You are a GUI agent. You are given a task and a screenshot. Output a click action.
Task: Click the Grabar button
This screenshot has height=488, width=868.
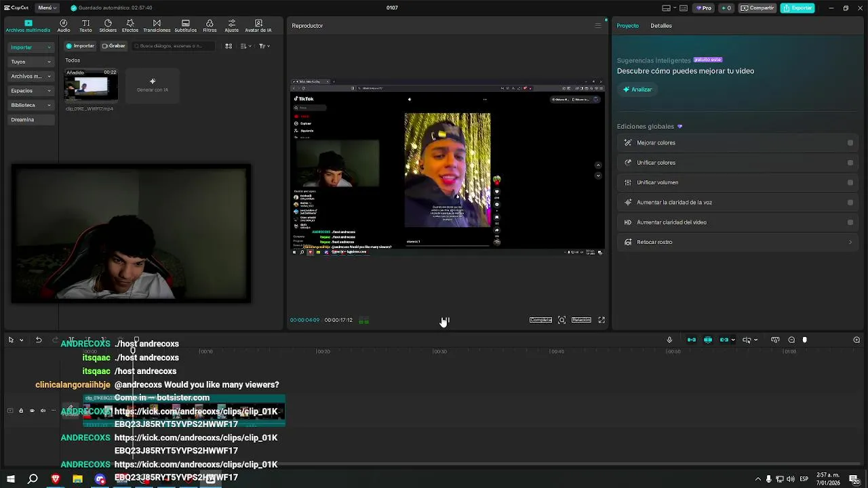click(114, 46)
